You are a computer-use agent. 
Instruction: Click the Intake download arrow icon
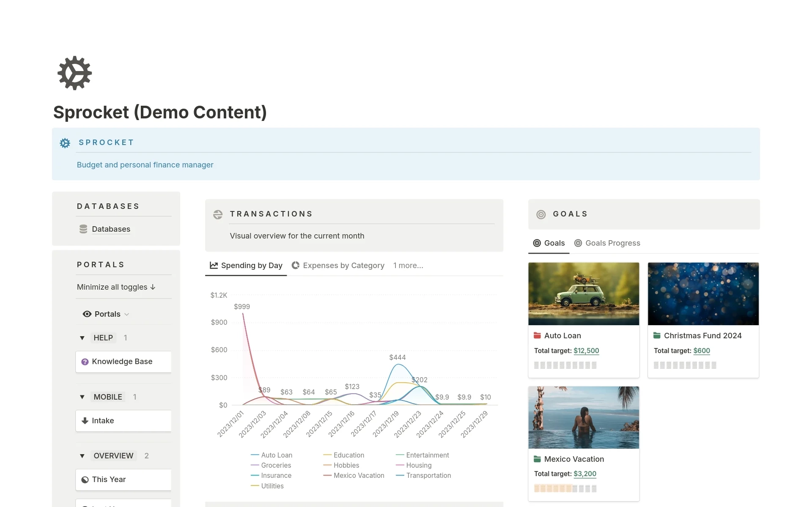coord(85,421)
